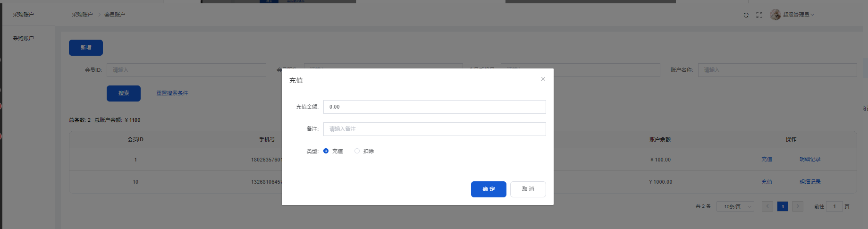
Task: Click page number 1 in pagination
Action: 782,206
